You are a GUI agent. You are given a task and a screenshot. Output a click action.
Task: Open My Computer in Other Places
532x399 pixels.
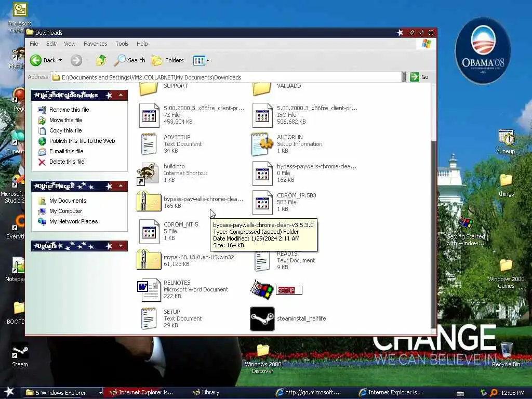pyautogui.click(x=66, y=211)
